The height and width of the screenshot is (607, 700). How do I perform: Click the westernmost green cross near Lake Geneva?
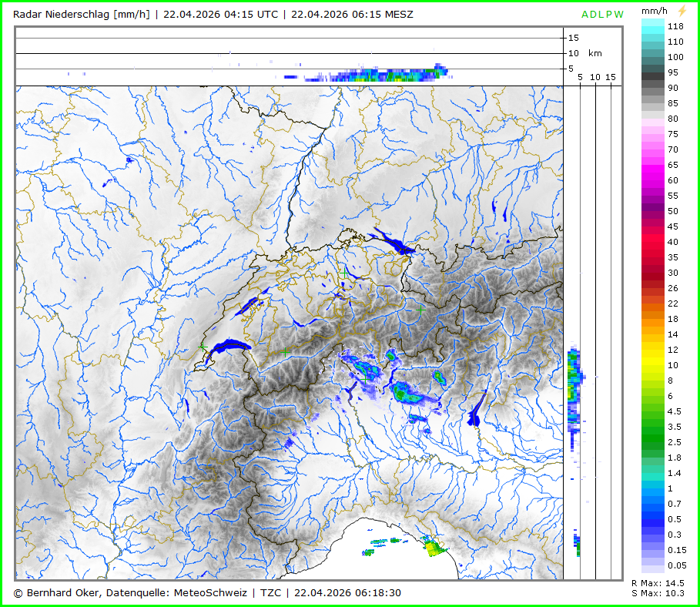tap(202, 347)
